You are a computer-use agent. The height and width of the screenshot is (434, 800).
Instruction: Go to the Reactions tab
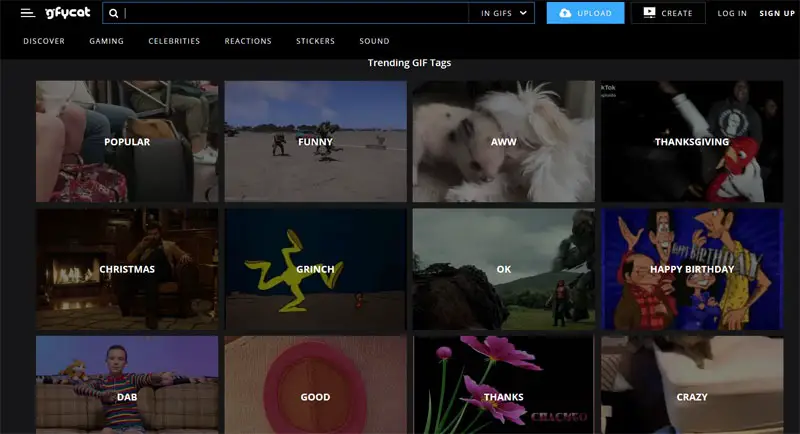coord(248,41)
